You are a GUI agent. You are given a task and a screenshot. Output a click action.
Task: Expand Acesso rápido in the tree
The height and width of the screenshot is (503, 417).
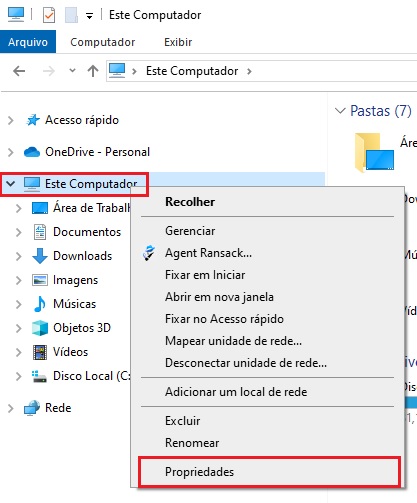pyautogui.click(x=11, y=120)
